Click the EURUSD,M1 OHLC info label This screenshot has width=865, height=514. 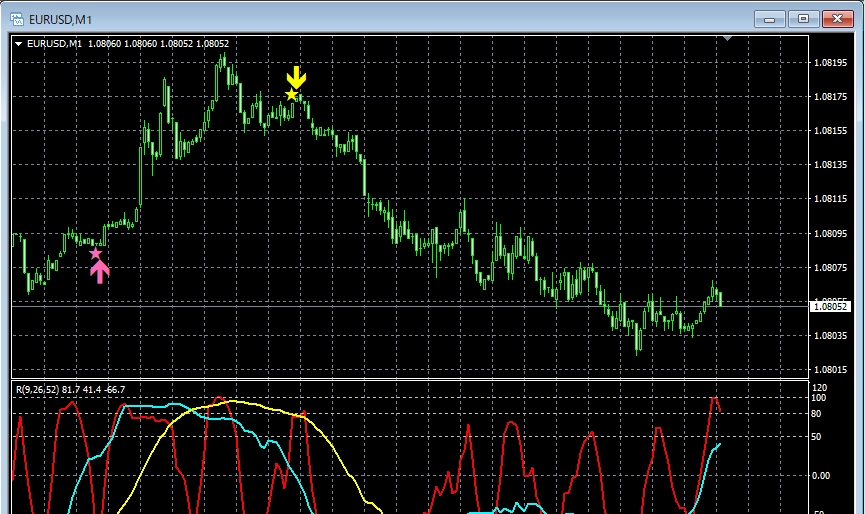coord(128,43)
